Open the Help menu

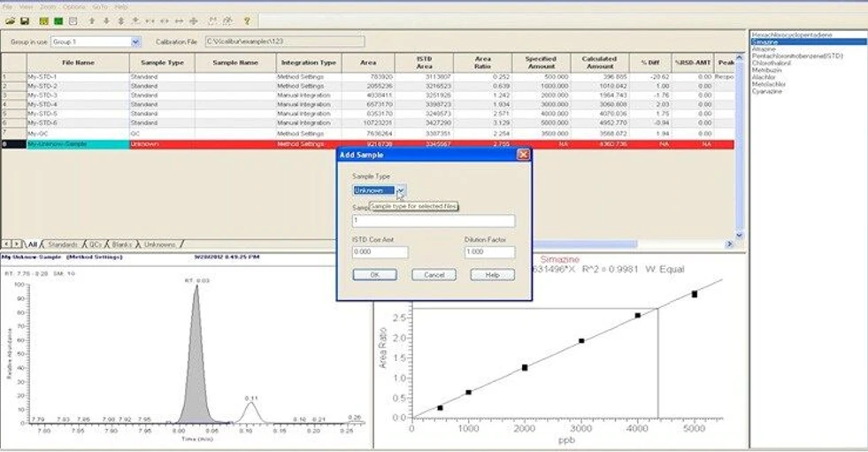click(x=120, y=7)
